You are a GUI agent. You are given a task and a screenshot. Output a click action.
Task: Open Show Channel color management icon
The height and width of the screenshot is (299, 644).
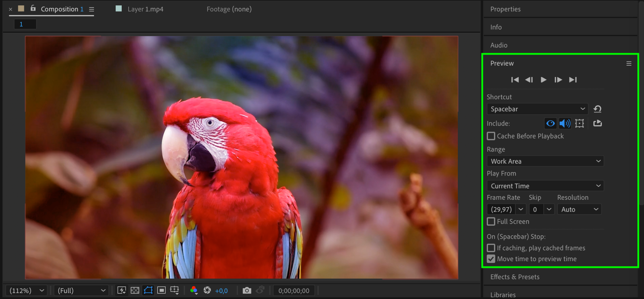click(194, 291)
